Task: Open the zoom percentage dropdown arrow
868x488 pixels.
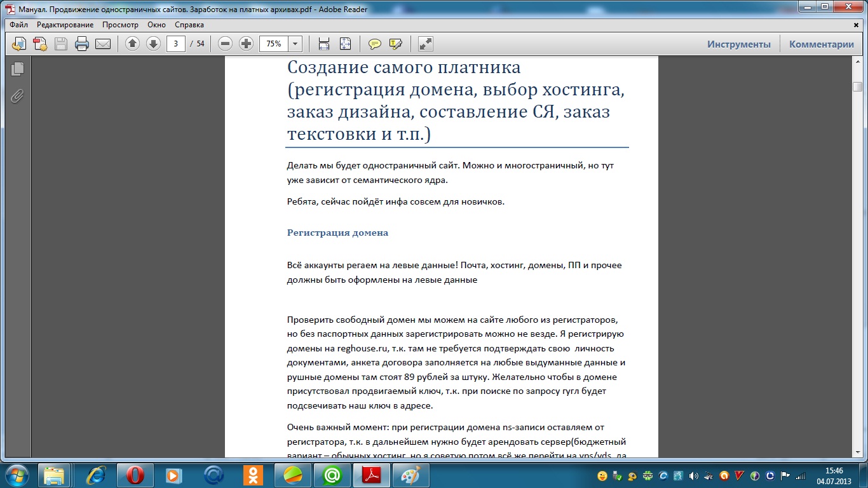Action: (295, 44)
